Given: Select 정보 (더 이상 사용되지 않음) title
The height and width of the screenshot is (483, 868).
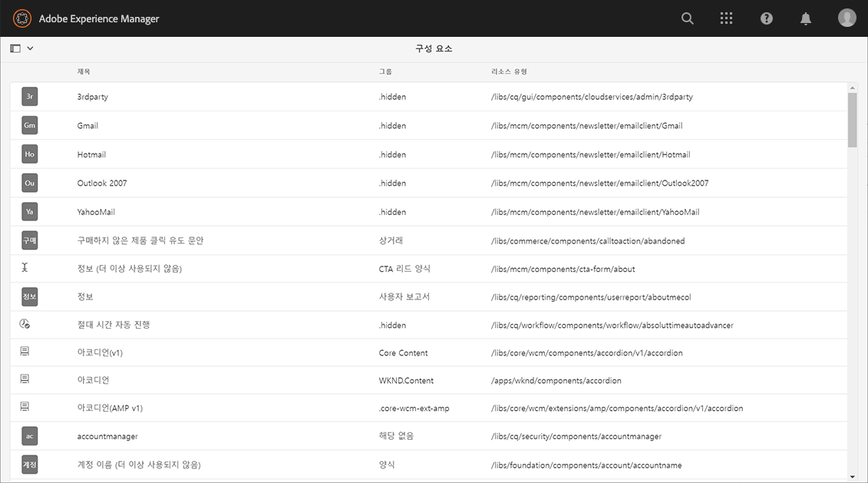Looking at the screenshot, I should coord(130,269).
